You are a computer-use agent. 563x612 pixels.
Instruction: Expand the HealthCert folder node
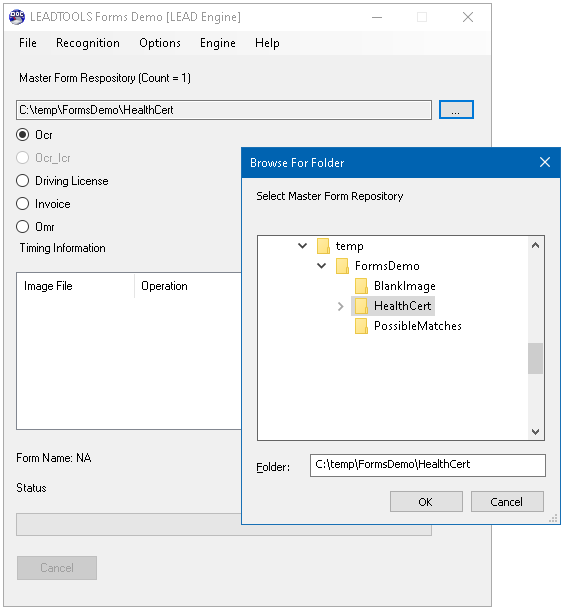(x=340, y=306)
